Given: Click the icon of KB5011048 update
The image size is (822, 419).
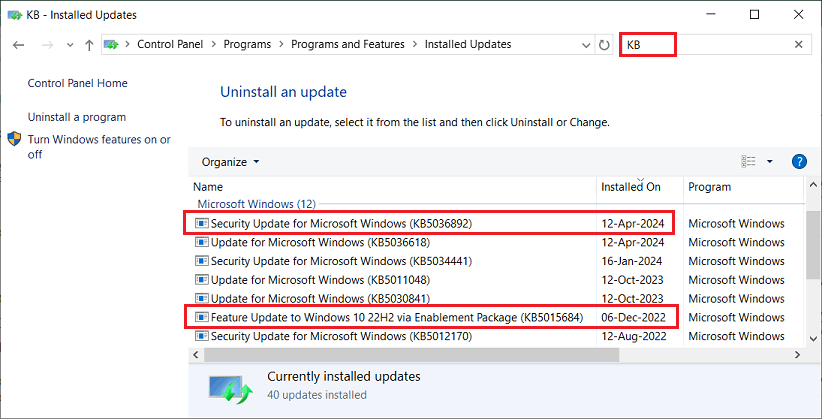Looking at the screenshot, I should coord(202,280).
